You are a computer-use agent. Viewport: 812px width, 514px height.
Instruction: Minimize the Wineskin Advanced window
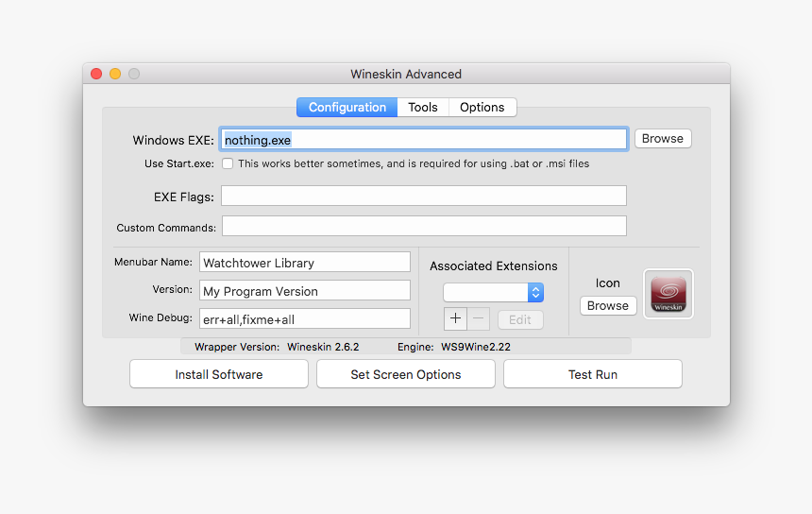tap(115, 74)
